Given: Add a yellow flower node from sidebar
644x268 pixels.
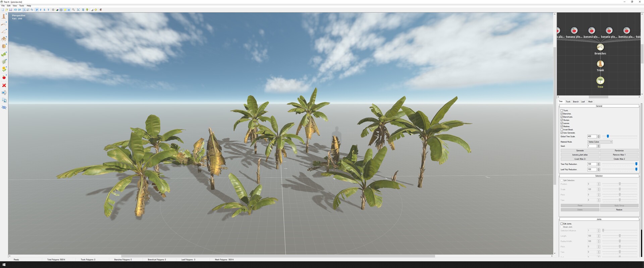Looking at the screenshot, I should [4, 69].
